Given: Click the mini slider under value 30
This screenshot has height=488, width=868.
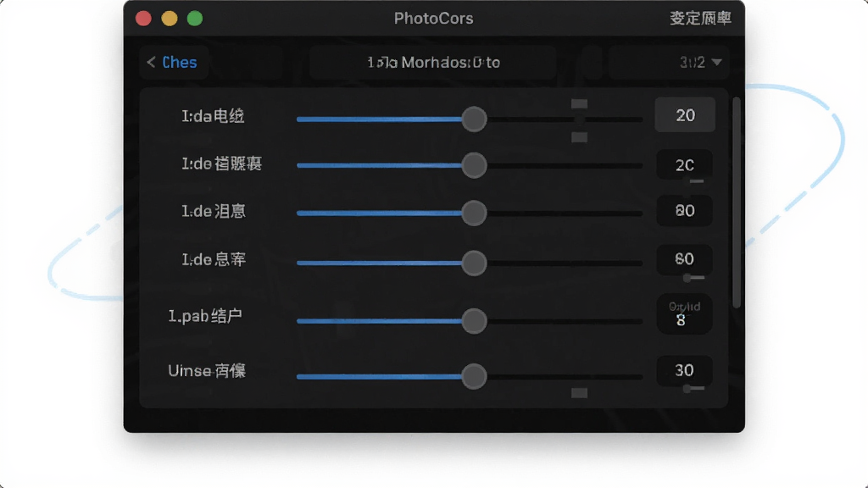Looking at the screenshot, I should coord(693,388).
